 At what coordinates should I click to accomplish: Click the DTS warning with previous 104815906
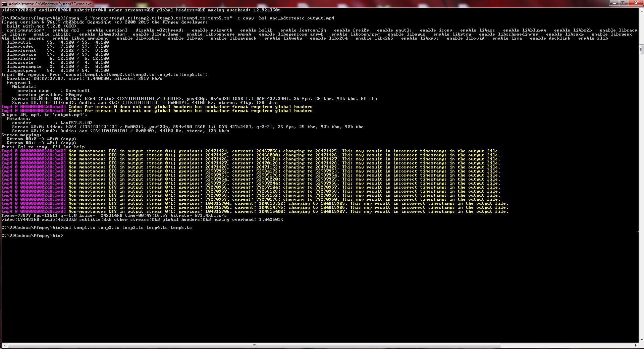pos(255,211)
